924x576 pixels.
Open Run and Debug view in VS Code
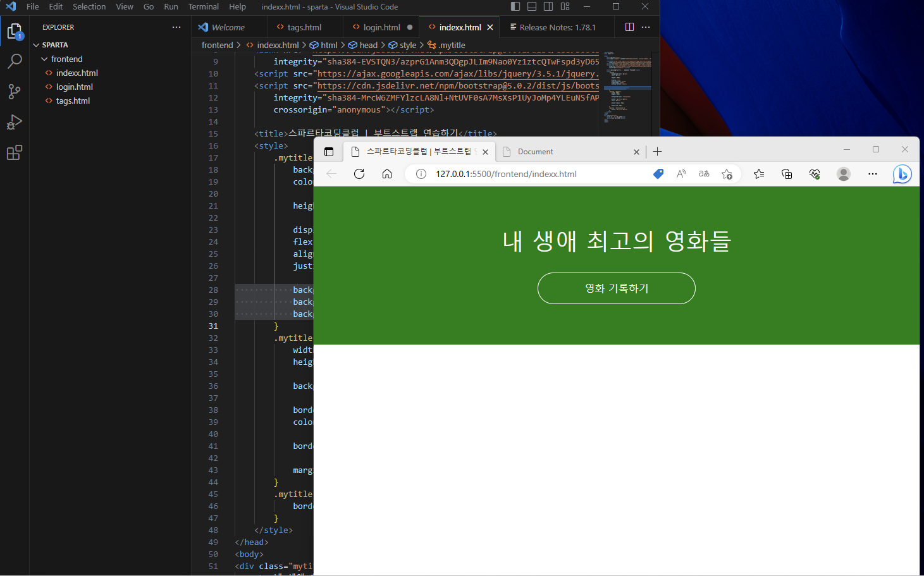15,122
